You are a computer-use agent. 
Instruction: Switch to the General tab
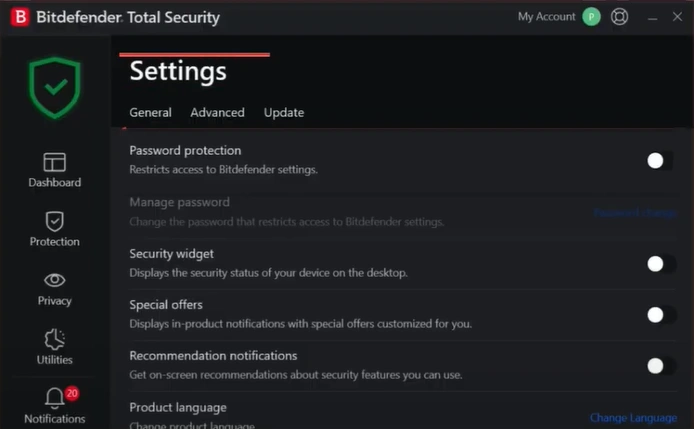pyautogui.click(x=150, y=113)
